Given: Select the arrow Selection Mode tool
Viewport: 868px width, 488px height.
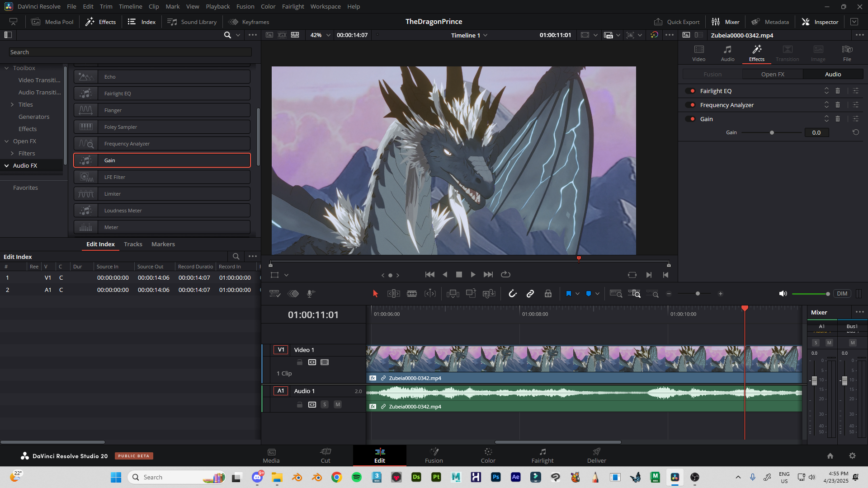Looking at the screenshot, I should (375, 294).
